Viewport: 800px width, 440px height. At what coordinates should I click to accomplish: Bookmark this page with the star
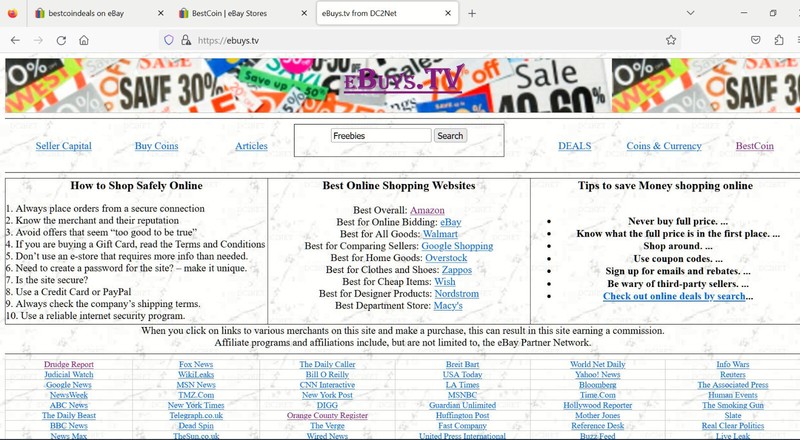[671, 40]
